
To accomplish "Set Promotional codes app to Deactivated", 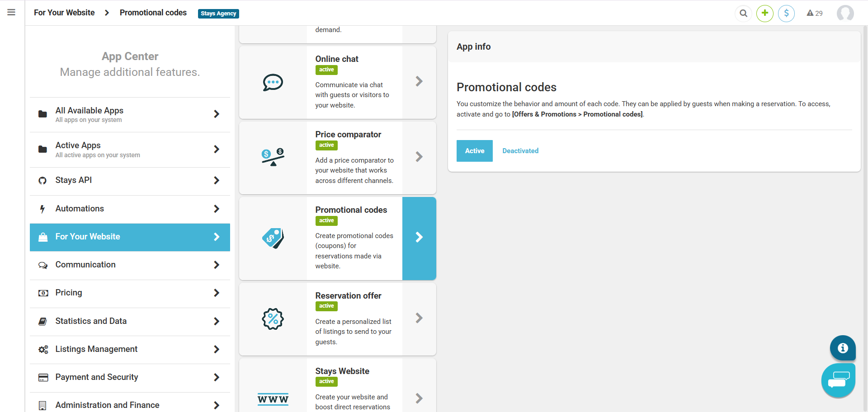I will pyautogui.click(x=520, y=151).
